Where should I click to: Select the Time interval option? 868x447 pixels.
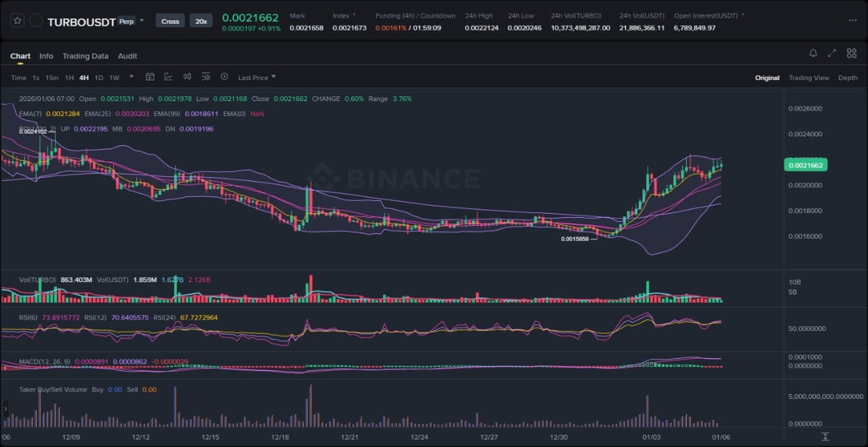click(18, 77)
